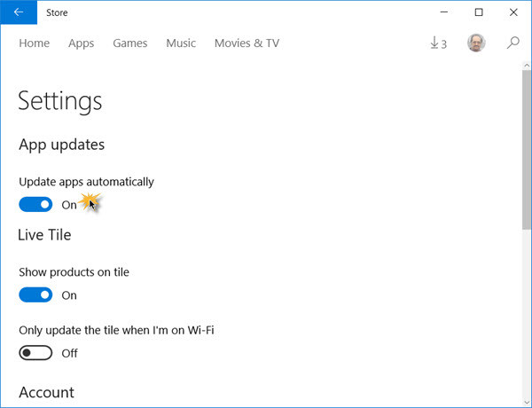Click the scrollbar down arrow
This screenshot has width=532, height=408.
(x=527, y=403)
